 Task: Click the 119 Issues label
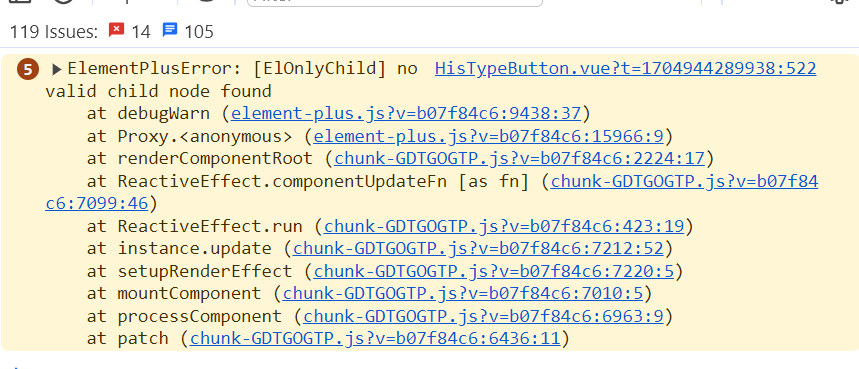coord(54,32)
